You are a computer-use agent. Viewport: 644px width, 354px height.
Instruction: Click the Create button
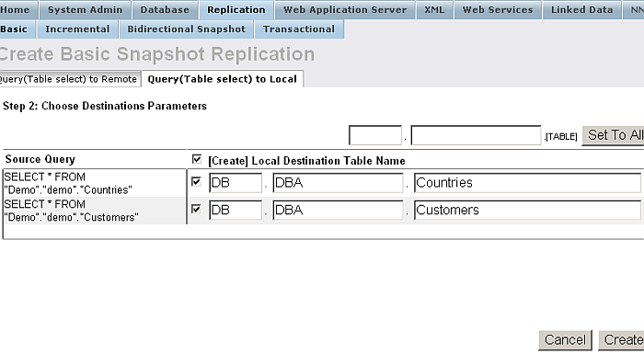coord(621,340)
